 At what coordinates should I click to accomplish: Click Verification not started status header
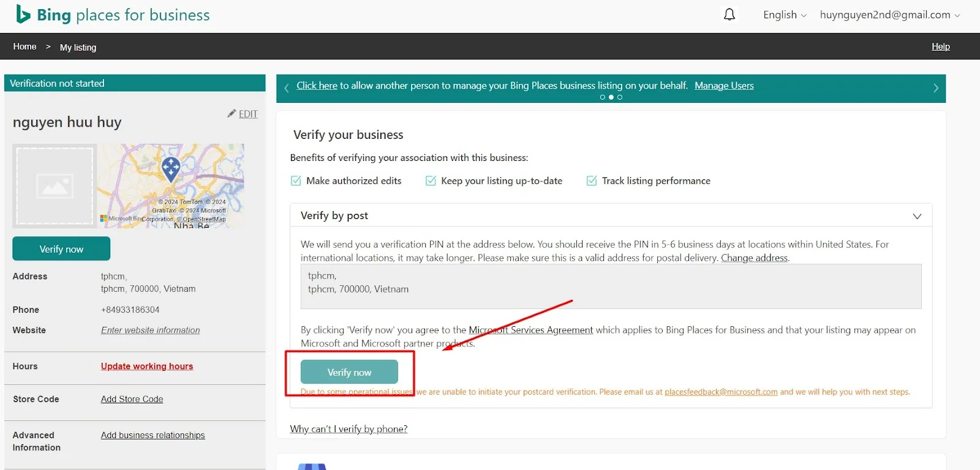click(135, 83)
